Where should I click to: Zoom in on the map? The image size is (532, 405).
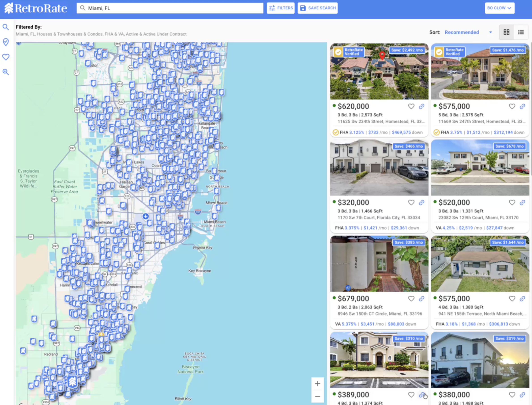[318, 384]
